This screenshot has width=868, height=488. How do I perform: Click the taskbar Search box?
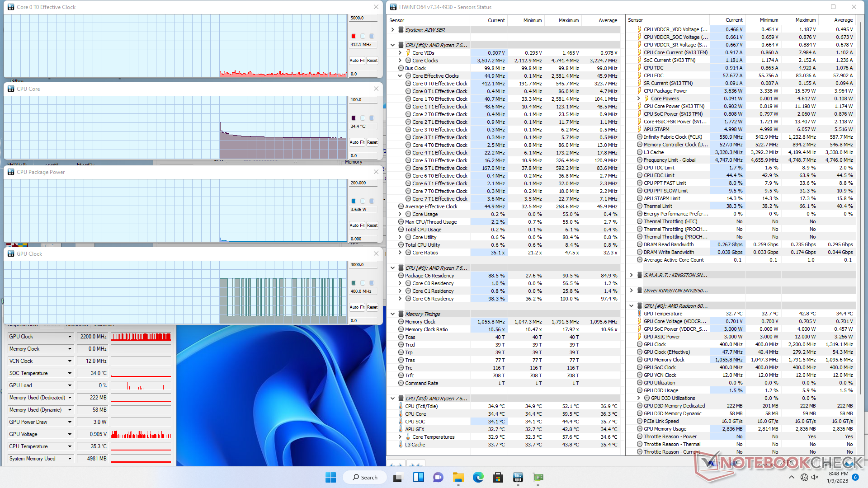[x=364, y=477]
